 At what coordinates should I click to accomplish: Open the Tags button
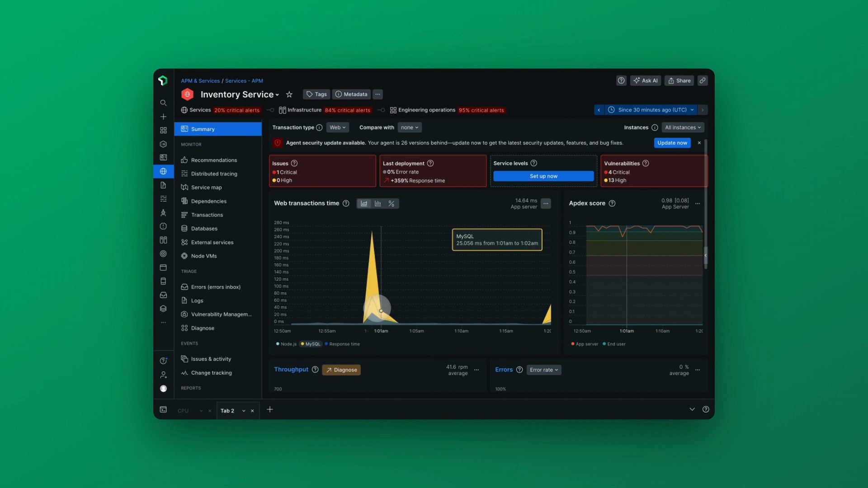(316, 94)
